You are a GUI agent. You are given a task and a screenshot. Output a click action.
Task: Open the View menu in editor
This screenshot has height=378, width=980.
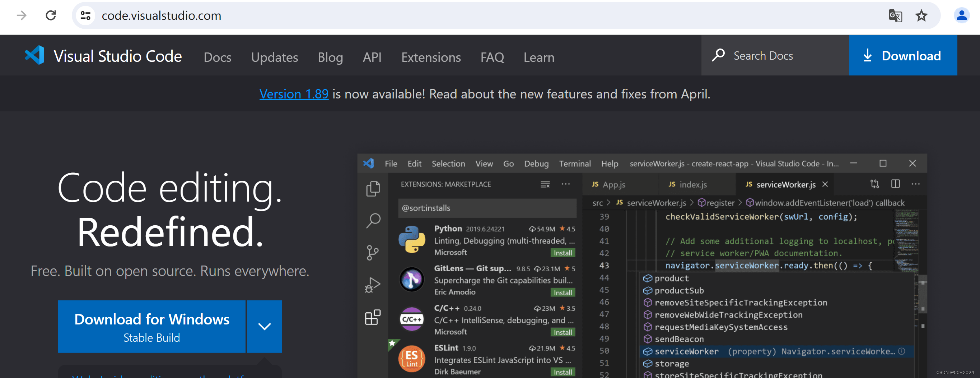pyautogui.click(x=484, y=164)
